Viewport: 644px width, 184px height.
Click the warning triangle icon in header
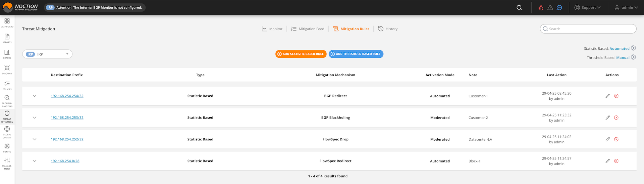pos(550,8)
